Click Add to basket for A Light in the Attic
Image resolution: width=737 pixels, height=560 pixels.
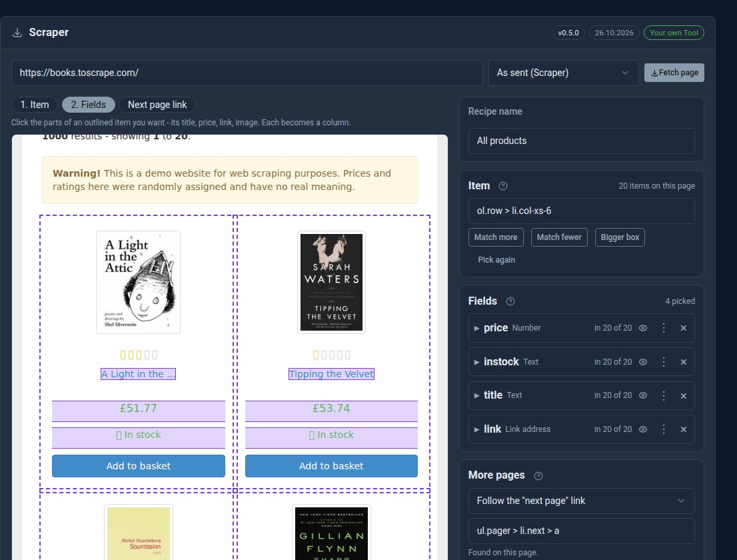138,466
